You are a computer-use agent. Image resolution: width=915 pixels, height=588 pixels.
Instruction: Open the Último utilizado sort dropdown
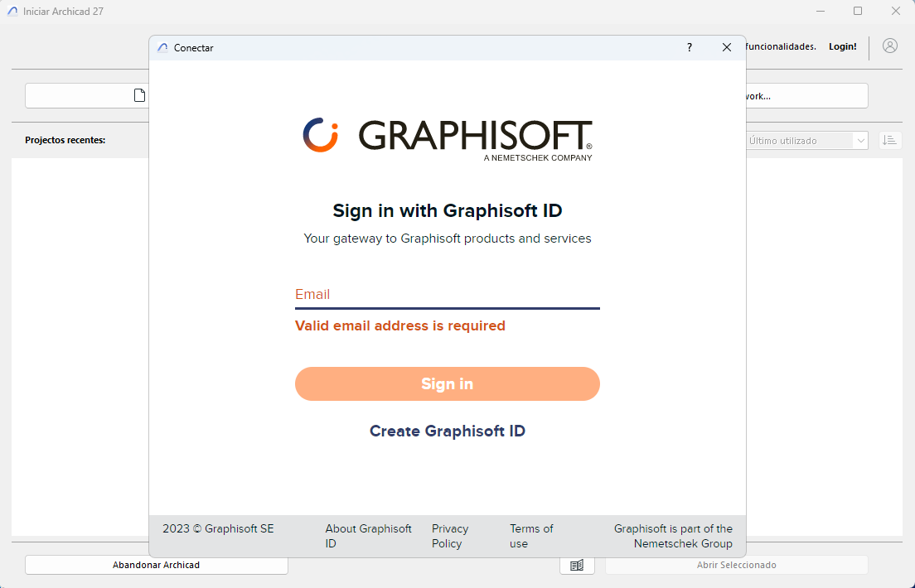click(806, 141)
